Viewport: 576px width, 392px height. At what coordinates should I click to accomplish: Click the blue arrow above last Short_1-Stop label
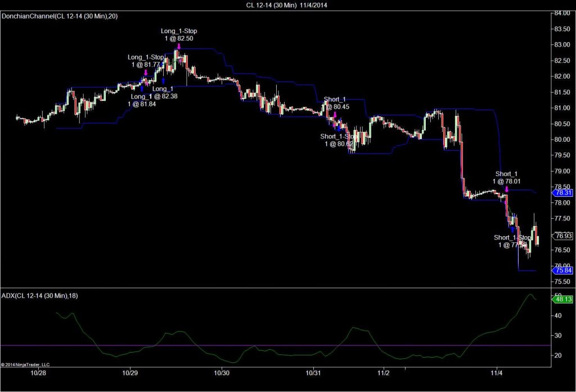coord(513,229)
